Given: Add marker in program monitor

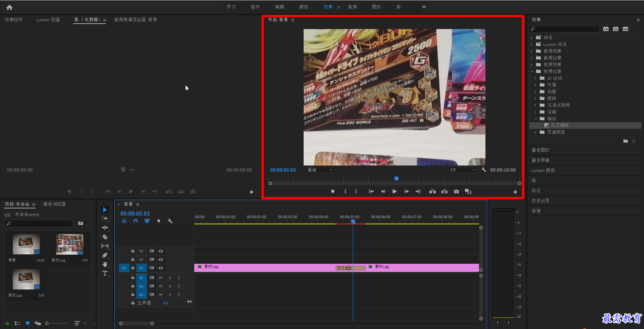Looking at the screenshot, I should [333, 192].
